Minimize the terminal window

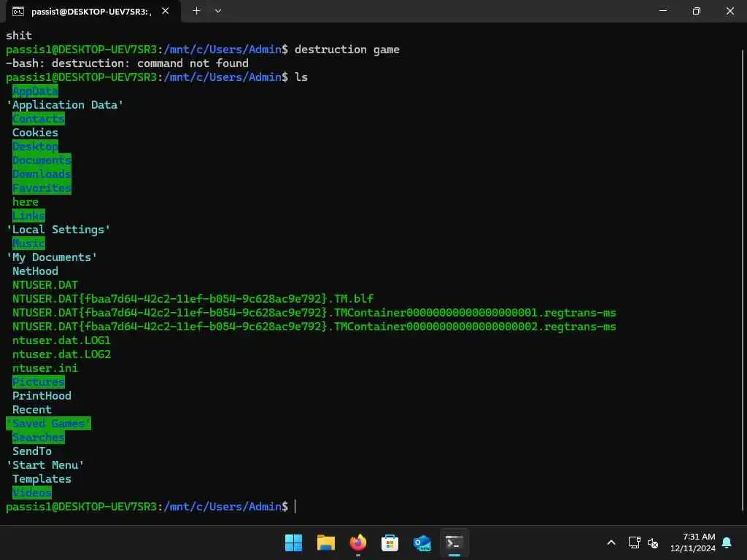662,10
